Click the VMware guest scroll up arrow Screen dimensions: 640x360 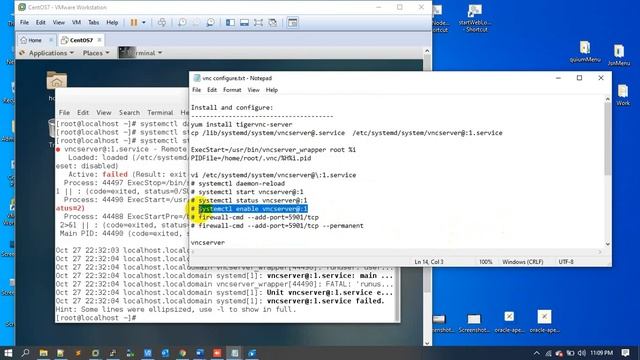pyautogui.click(x=427, y=51)
